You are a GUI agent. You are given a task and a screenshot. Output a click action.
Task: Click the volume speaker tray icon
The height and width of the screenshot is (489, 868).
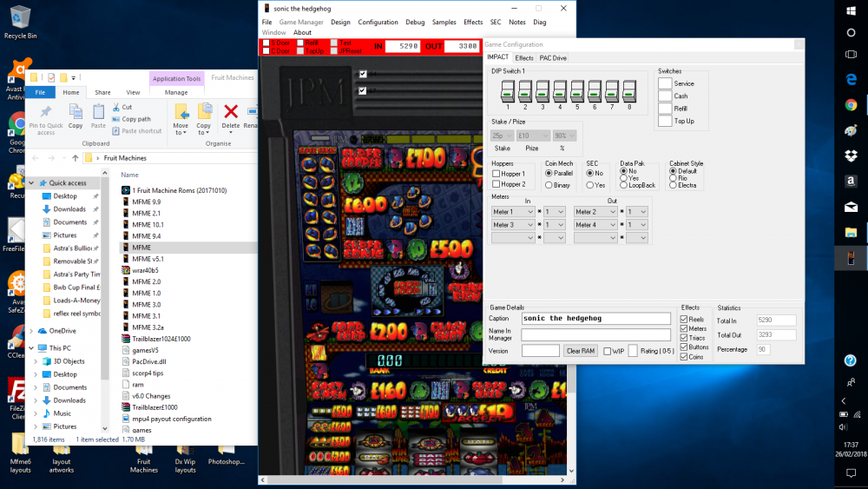point(843,427)
